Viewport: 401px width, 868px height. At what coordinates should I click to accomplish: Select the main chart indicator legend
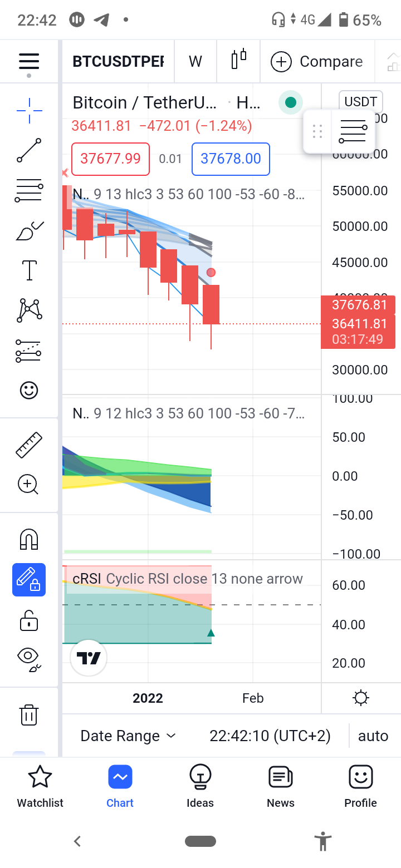[189, 195]
